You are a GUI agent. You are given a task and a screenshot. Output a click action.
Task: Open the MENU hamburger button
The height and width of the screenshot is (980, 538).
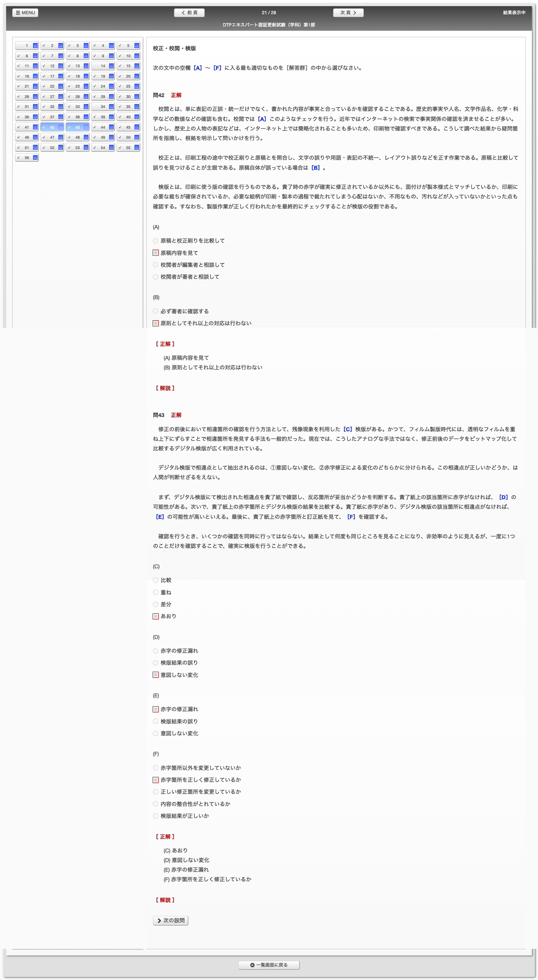point(25,13)
